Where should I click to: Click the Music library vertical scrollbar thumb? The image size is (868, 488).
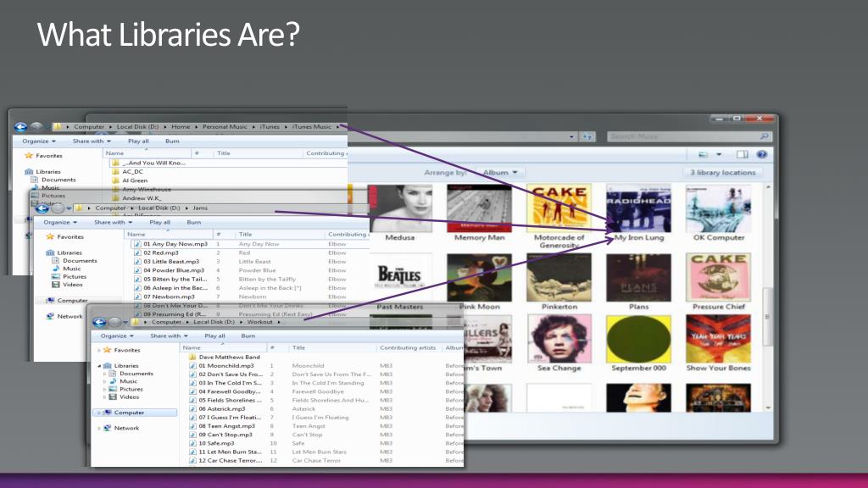click(x=767, y=317)
